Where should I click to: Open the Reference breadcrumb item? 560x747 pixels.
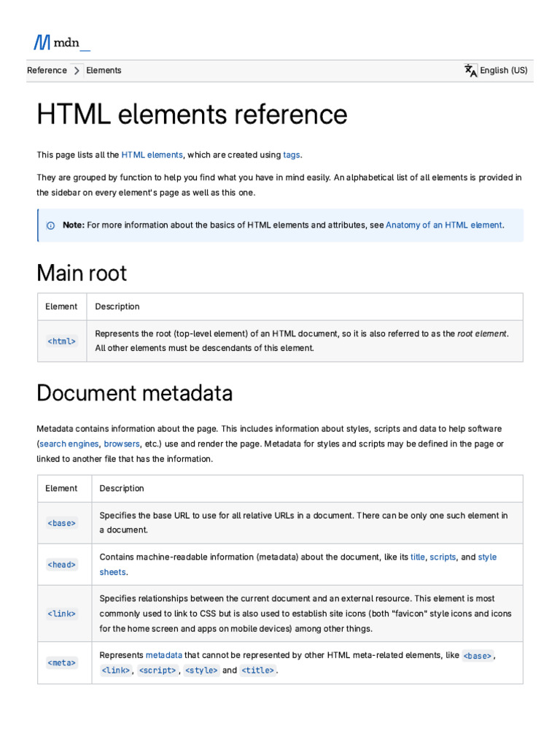(x=47, y=71)
